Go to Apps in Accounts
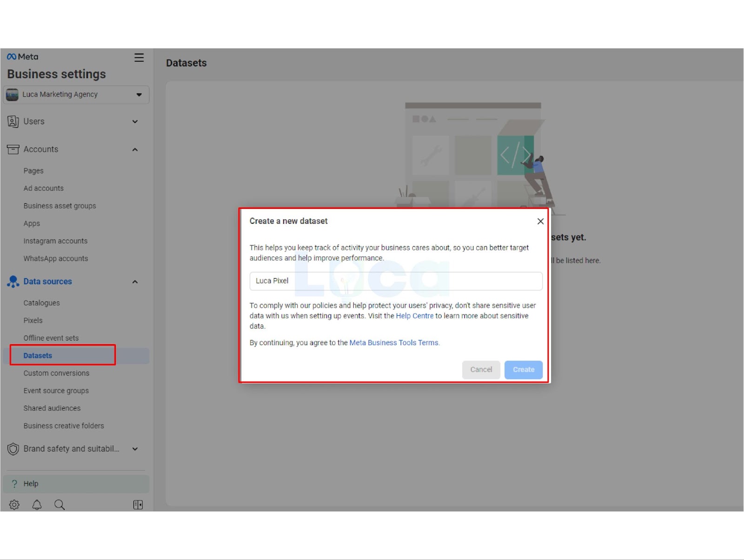 [x=32, y=223]
